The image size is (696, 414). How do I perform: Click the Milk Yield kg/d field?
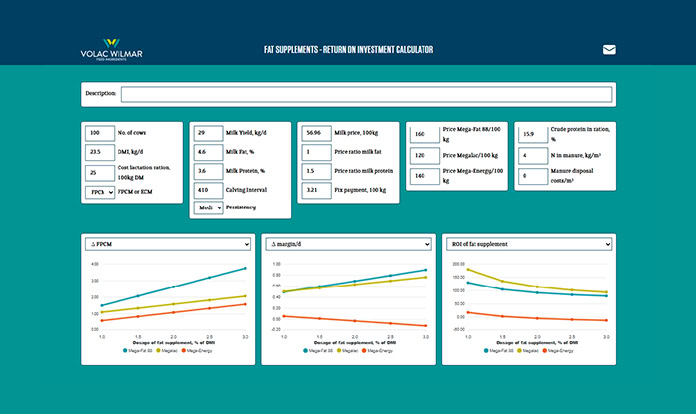pyautogui.click(x=208, y=133)
